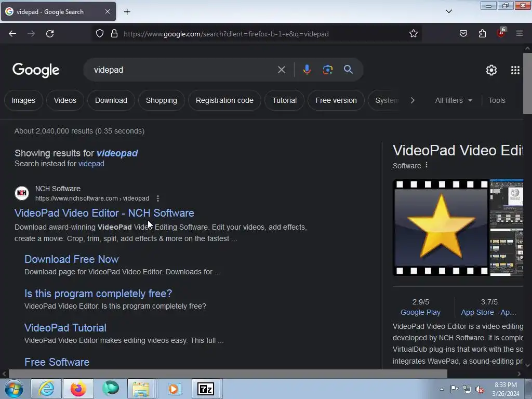Open Is this program completely free link
Viewport: 532px width, 399px height.
(x=98, y=294)
